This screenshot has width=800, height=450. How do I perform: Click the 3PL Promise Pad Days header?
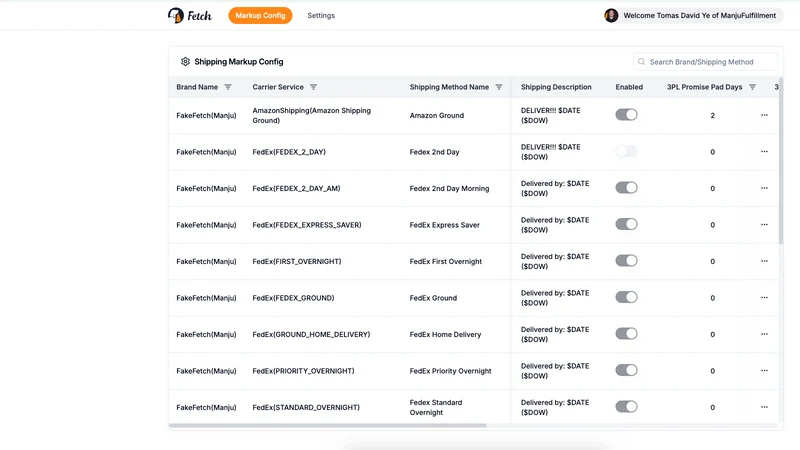[704, 87]
